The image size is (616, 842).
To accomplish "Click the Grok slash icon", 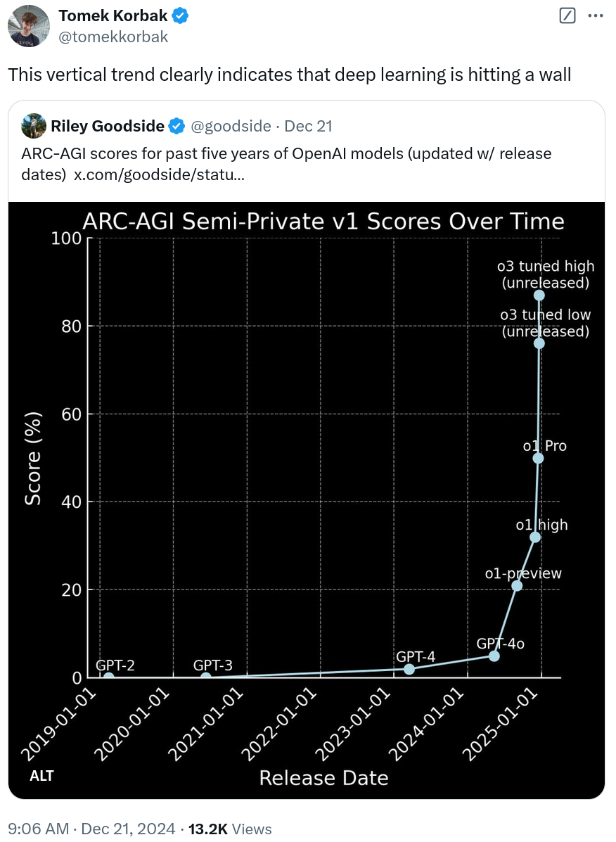I will 567,15.
